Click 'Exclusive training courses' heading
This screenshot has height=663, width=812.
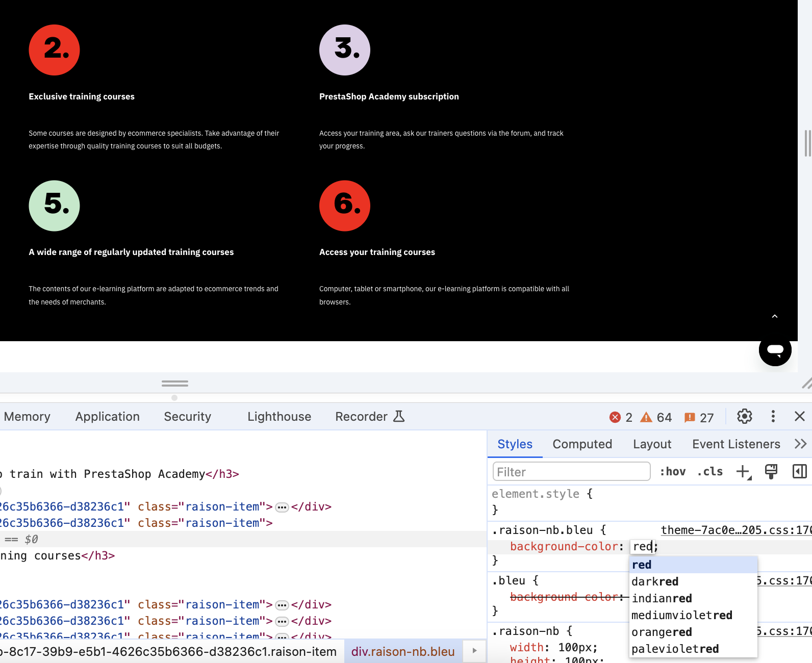[82, 96]
